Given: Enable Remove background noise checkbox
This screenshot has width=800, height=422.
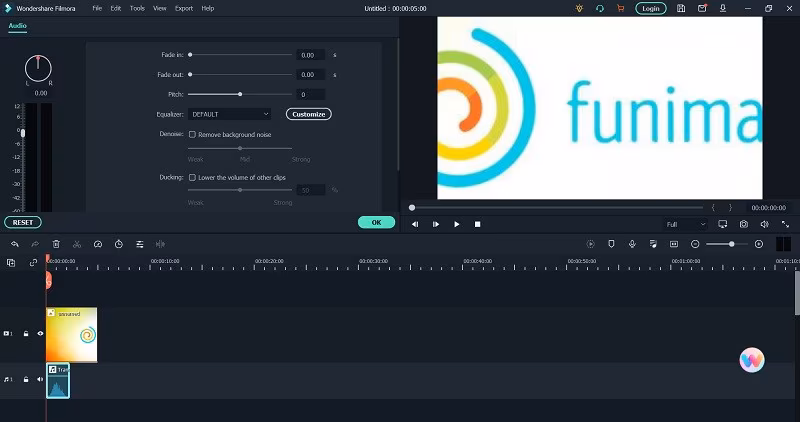Looking at the screenshot, I should (x=192, y=135).
